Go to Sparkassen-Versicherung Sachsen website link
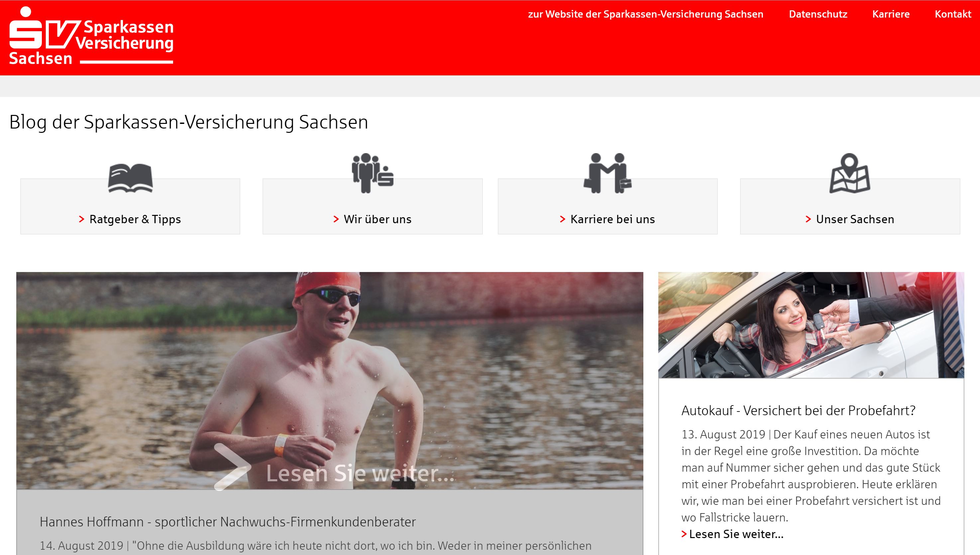980x555 pixels. coord(646,14)
